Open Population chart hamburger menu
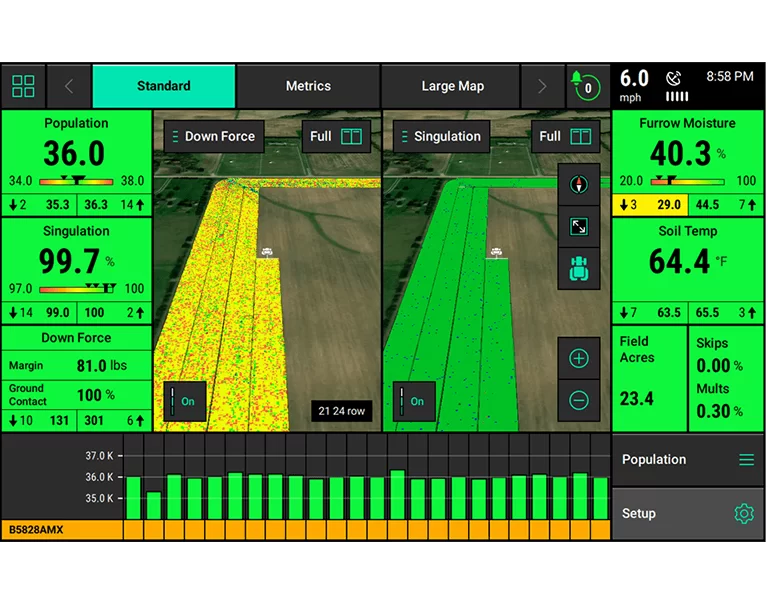This screenshot has width=768, height=602. coord(746,459)
